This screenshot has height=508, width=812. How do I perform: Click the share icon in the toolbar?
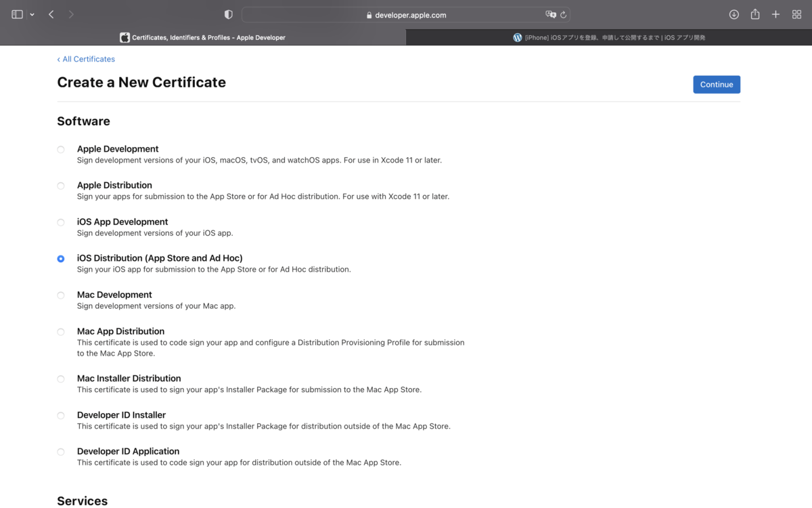tap(755, 14)
